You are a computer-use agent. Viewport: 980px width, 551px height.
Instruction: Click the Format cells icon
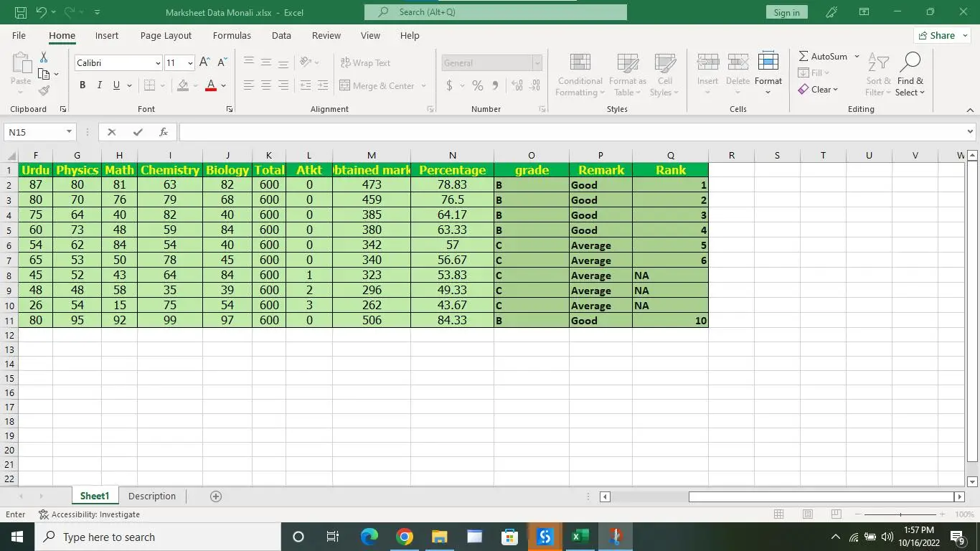point(768,62)
